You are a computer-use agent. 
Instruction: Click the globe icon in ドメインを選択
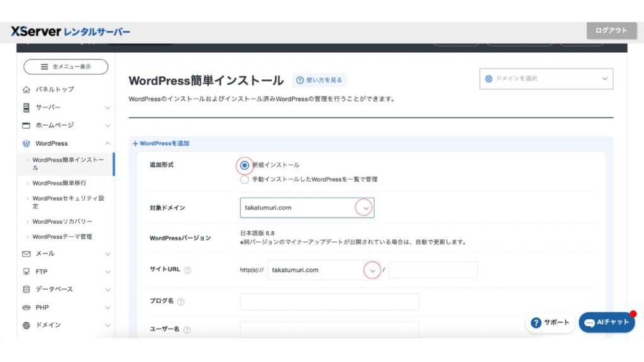pos(489,79)
